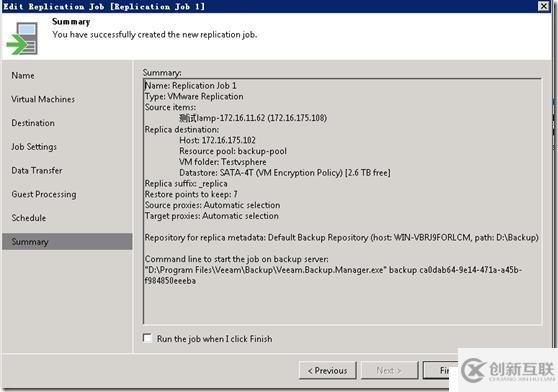This screenshot has width=558, height=392.
Task: Click the 'Datastore: SATA-4T' line
Action: click(x=285, y=173)
